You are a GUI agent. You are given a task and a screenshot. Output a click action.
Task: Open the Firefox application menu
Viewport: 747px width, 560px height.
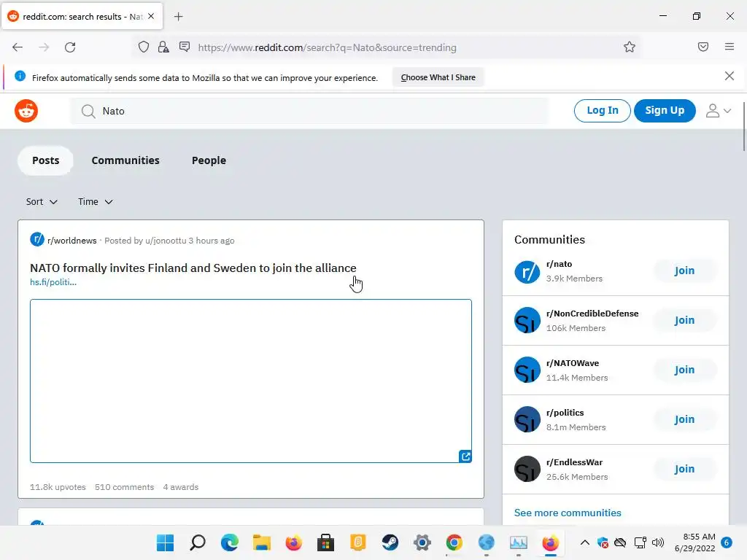click(729, 47)
